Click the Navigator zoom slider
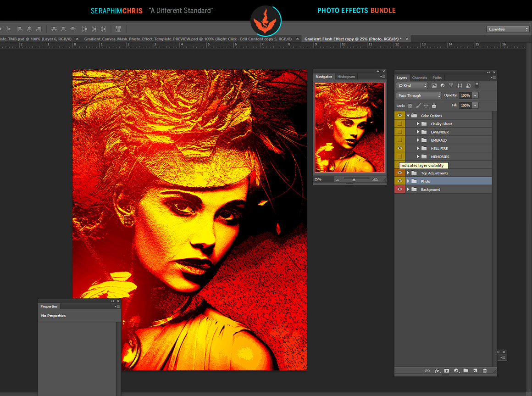The image size is (532, 396). pyautogui.click(x=354, y=179)
